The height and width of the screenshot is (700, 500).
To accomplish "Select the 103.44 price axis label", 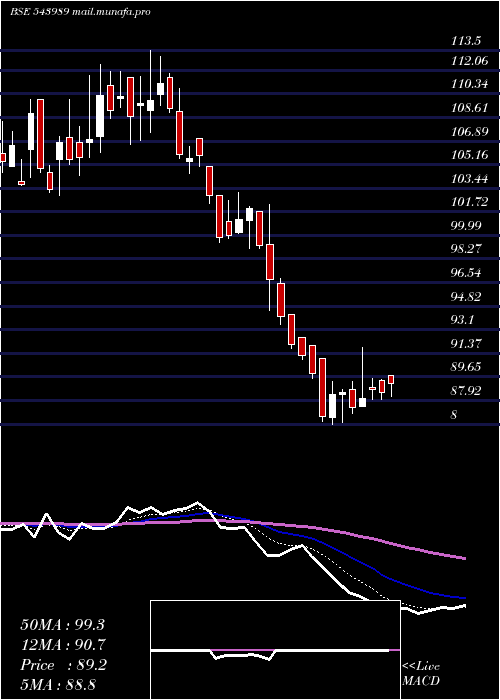I will pos(470,179).
